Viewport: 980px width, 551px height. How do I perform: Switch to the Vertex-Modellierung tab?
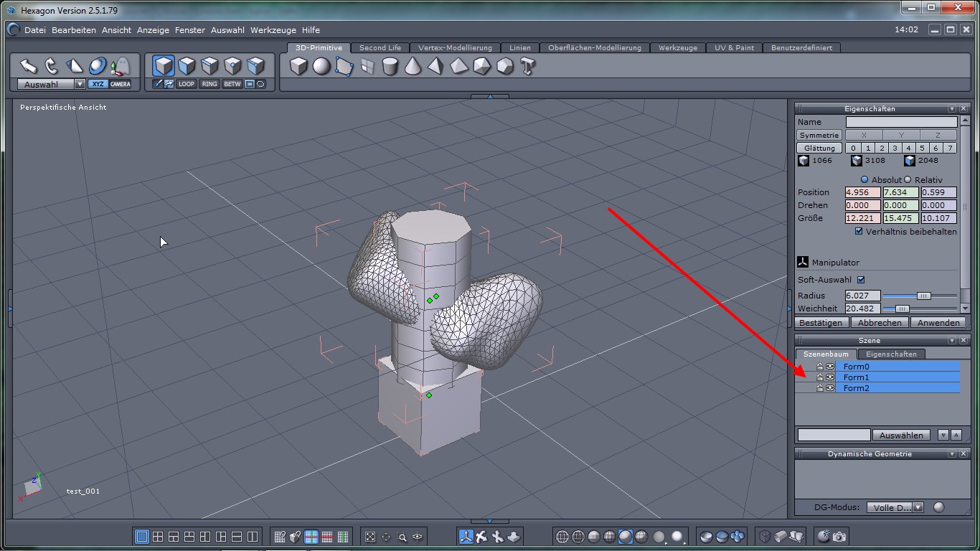click(455, 47)
